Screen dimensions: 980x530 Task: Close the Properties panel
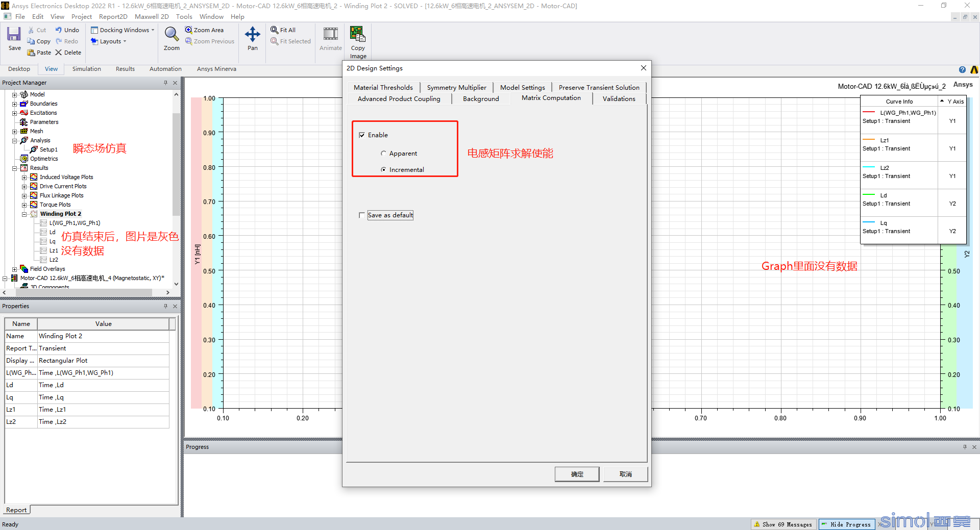point(175,306)
